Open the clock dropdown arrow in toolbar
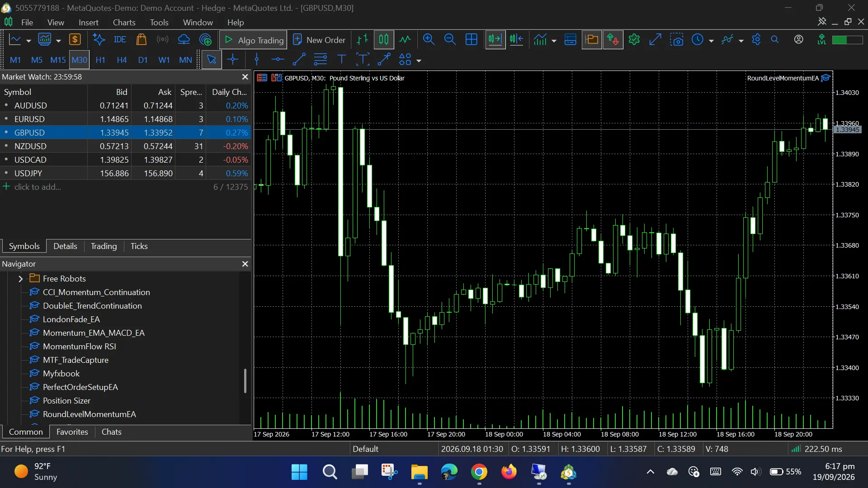 coord(711,41)
